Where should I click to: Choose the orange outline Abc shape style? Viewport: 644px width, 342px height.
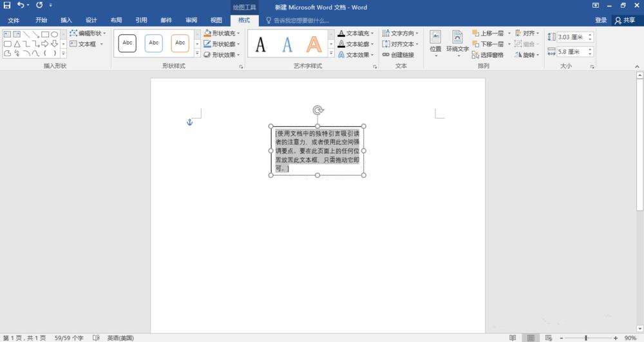click(x=180, y=43)
